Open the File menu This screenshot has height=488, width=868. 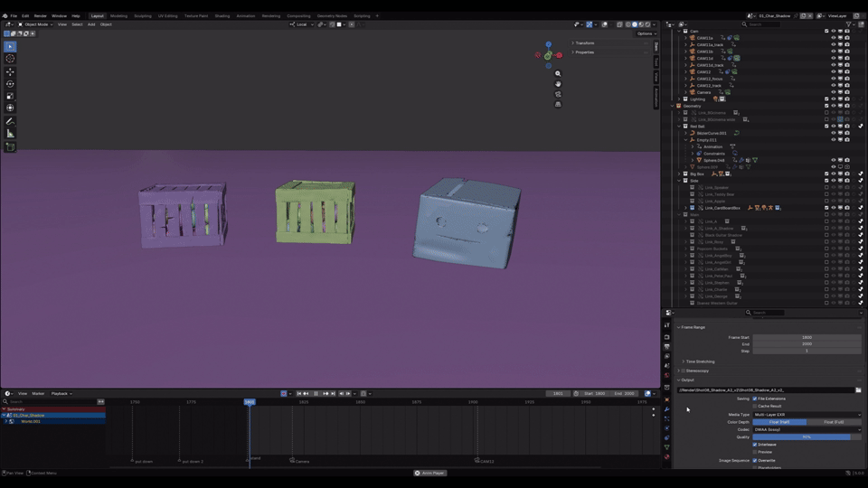(14, 16)
